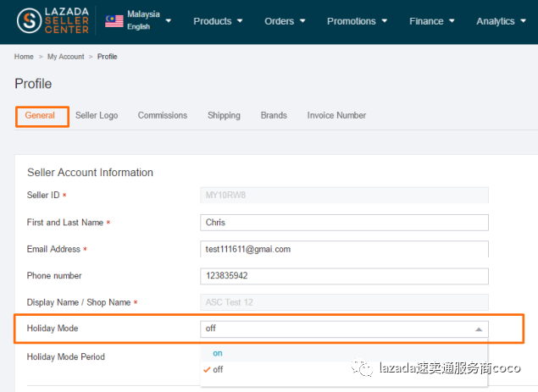
Task: Click the Holiday Mode dropdown arrow
Action: point(479,329)
